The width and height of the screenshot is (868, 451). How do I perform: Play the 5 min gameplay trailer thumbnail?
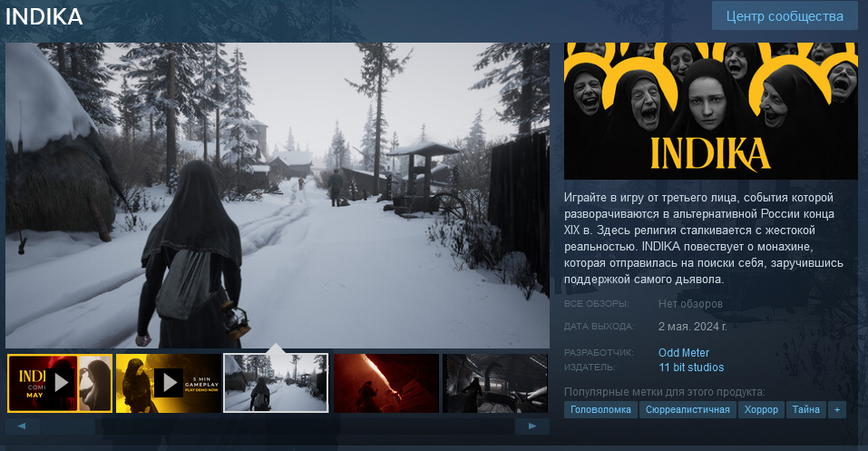tap(169, 383)
